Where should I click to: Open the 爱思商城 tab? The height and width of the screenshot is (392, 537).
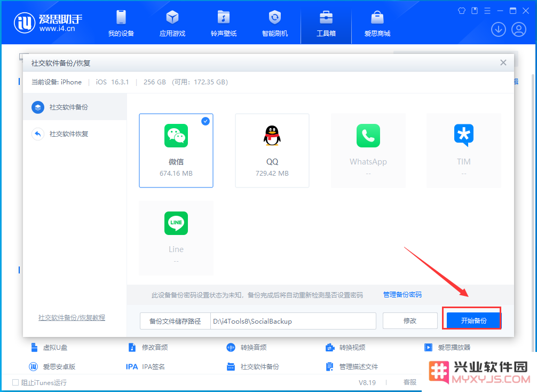coord(377,23)
